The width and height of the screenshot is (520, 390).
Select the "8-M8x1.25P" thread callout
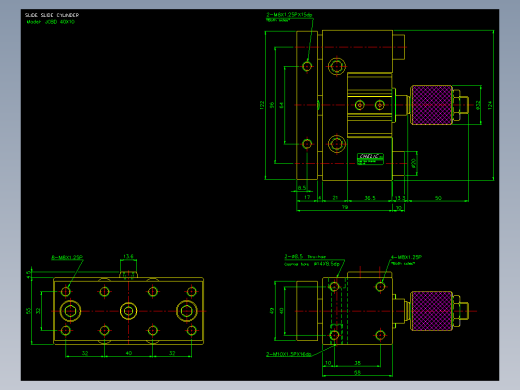click(x=67, y=257)
